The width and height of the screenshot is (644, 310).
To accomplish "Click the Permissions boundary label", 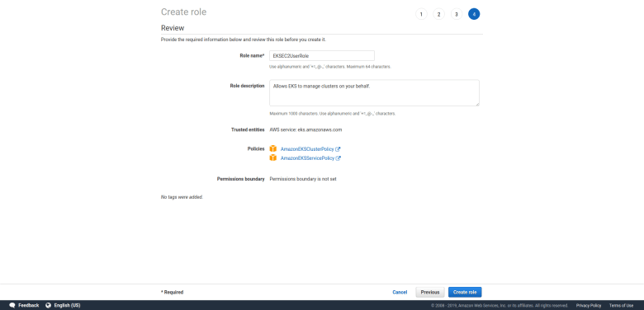I will pos(241,179).
